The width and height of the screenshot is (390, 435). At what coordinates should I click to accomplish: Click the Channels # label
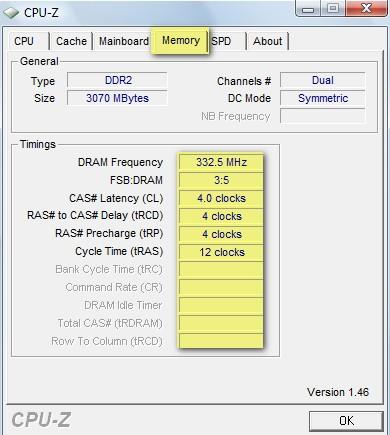pyautogui.click(x=244, y=81)
